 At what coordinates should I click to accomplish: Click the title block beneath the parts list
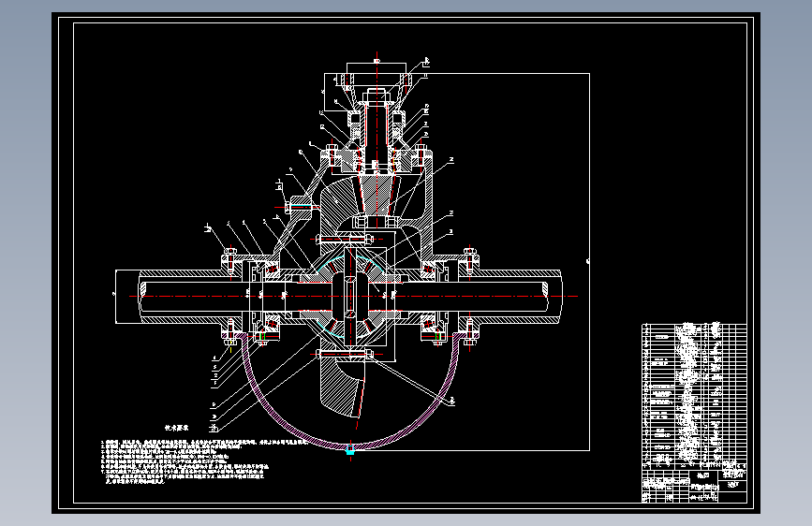[694, 486]
